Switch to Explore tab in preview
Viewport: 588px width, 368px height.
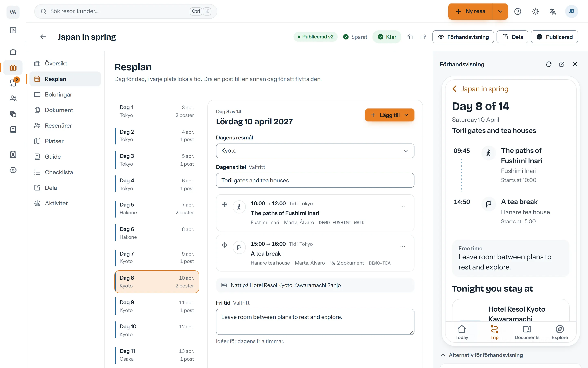pos(560,332)
